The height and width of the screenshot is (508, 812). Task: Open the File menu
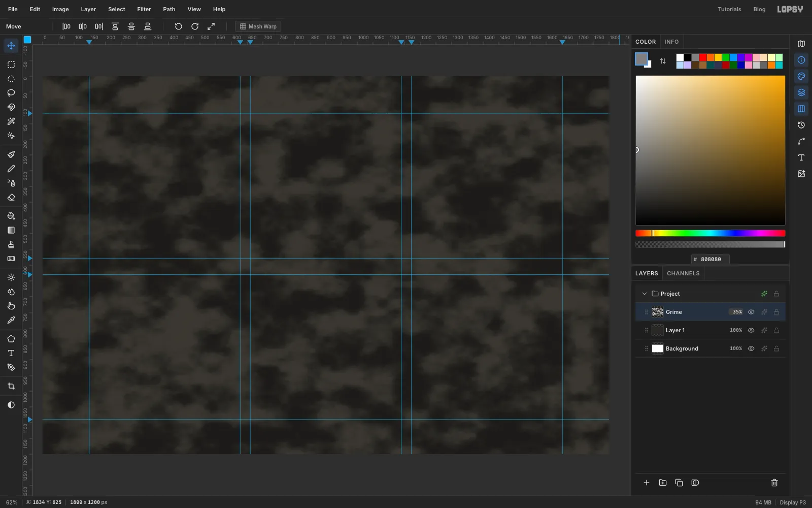point(13,9)
